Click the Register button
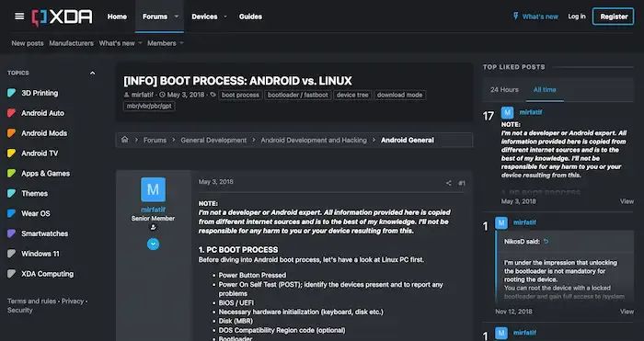This screenshot has height=341, width=644. pos(614,17)
